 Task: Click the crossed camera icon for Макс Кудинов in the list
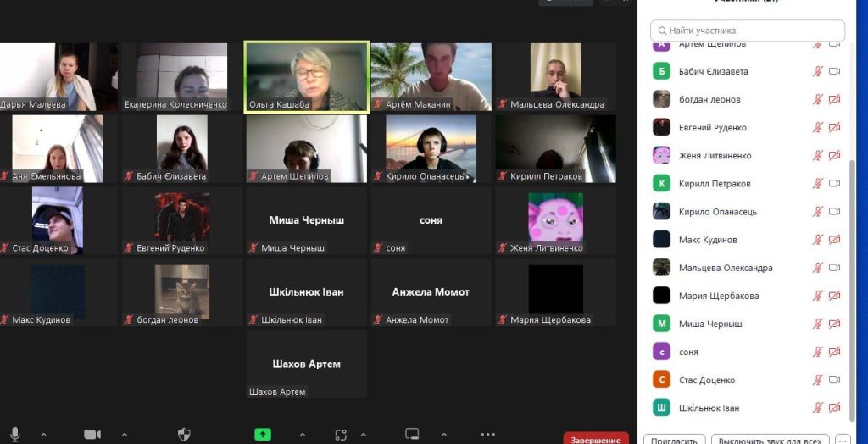point(834,240)
